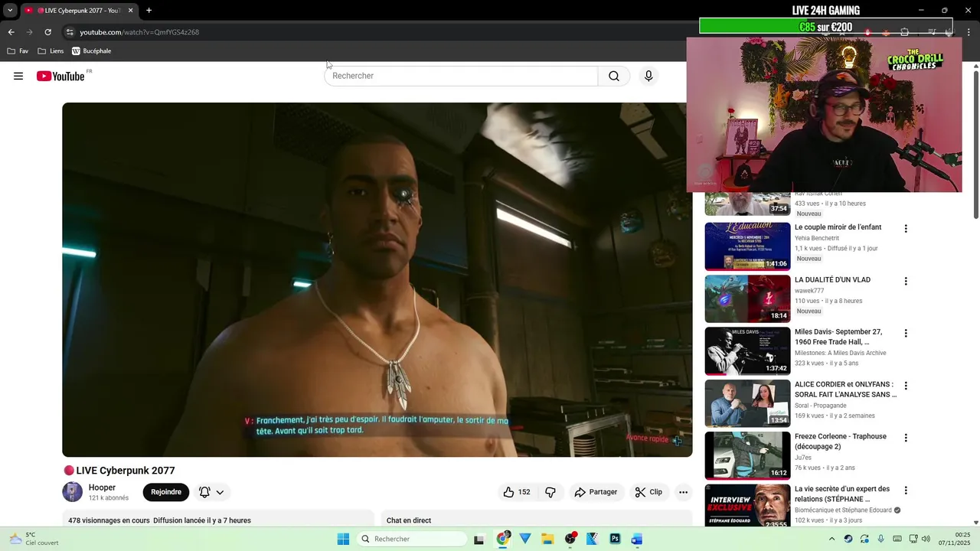The image size is (980, 551).
Task: Close the LIVE Cyberpunk 2077 tab
Action: [x=130, y=11]
